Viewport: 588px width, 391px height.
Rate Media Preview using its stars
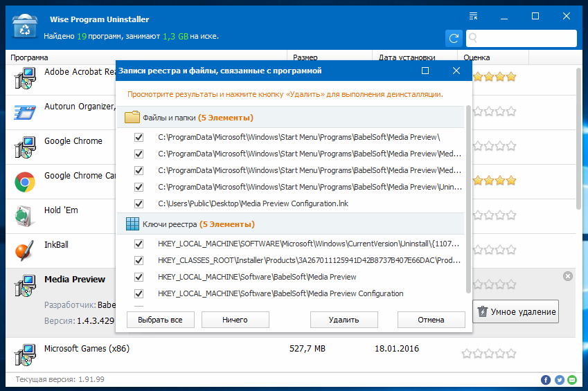click(x=495, y=284)
